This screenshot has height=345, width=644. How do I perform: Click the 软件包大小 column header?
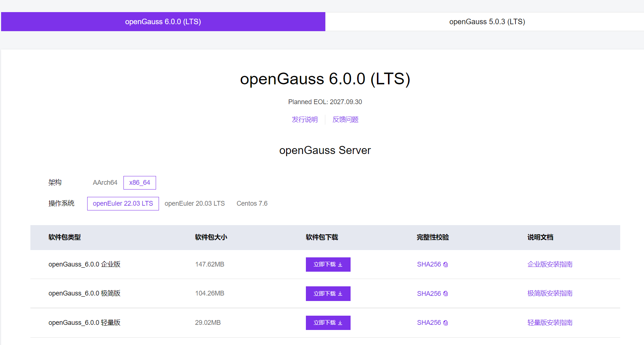tap(211, 237)
